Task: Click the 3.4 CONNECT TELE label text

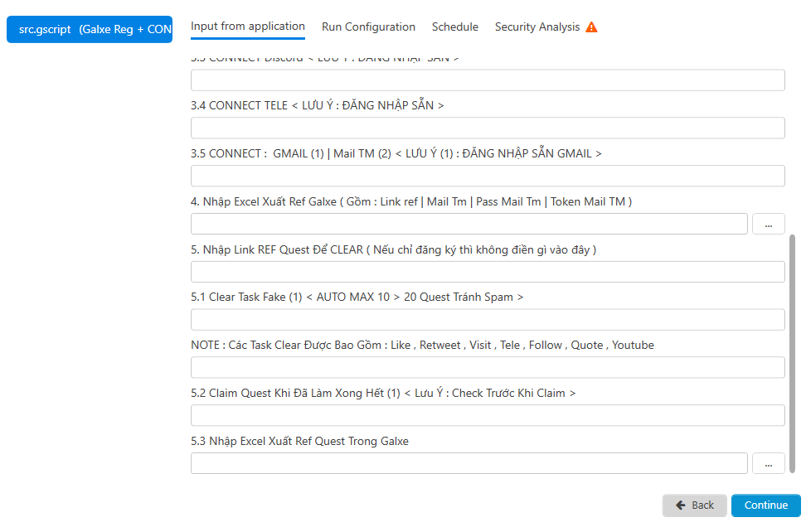Action: [x=317, y=105]
